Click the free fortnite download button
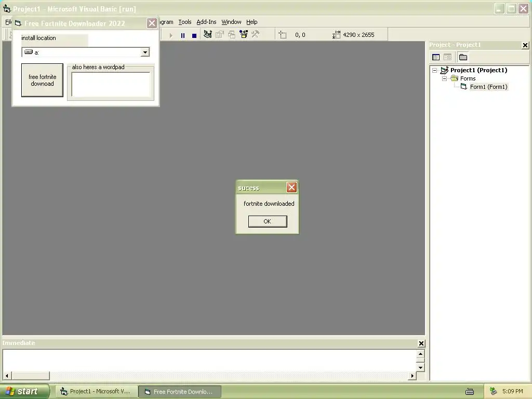Image resolution: width=532 pixels, height=399 pixels. [x=43, y=80]
